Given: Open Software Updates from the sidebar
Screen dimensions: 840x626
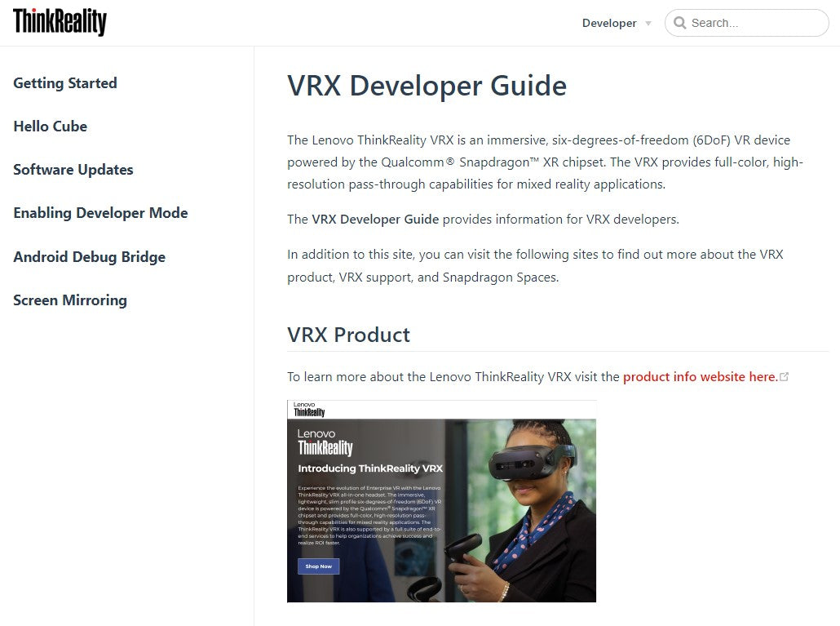Looking at the screenshot, I should point(73,170).
